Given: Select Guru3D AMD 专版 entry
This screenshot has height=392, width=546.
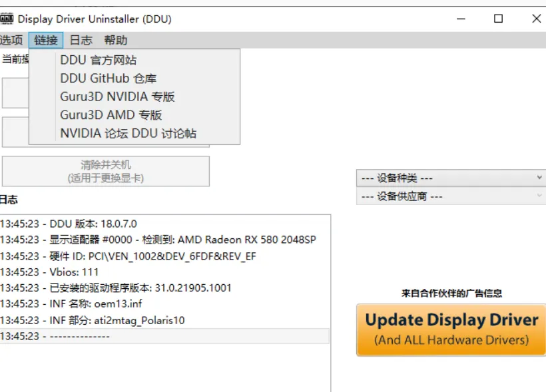Looking at the screenshot, I should click(135, 115).
